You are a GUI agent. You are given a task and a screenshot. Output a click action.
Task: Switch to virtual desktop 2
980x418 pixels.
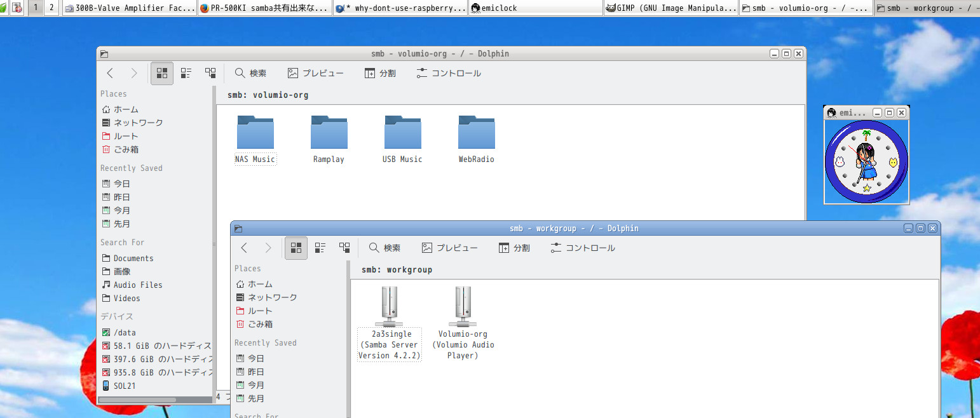click(x=51, y=8)
